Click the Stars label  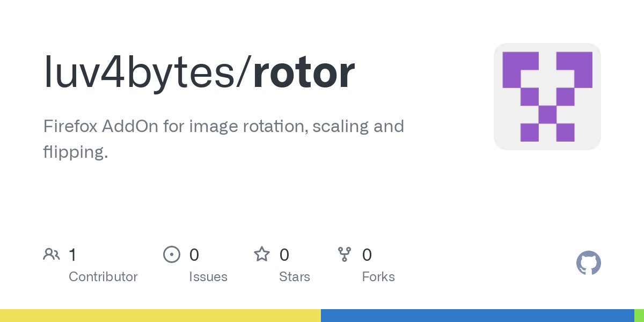point(295,277)
